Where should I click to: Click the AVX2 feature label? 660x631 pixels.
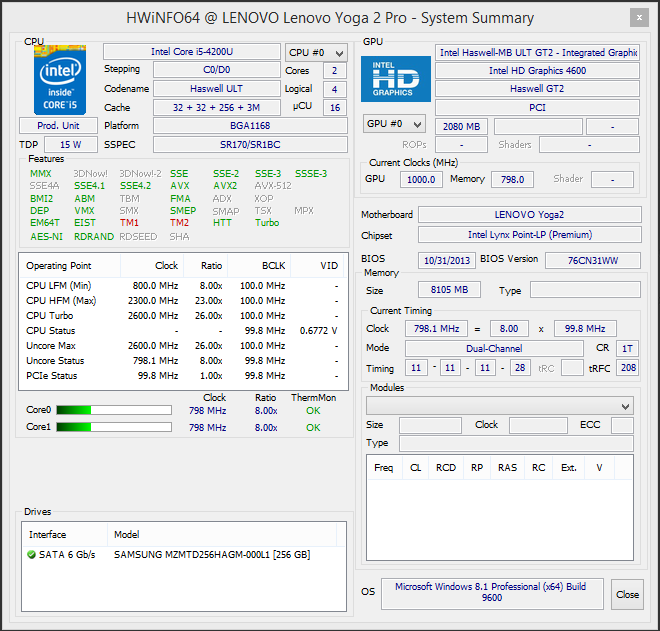[225, 186]
